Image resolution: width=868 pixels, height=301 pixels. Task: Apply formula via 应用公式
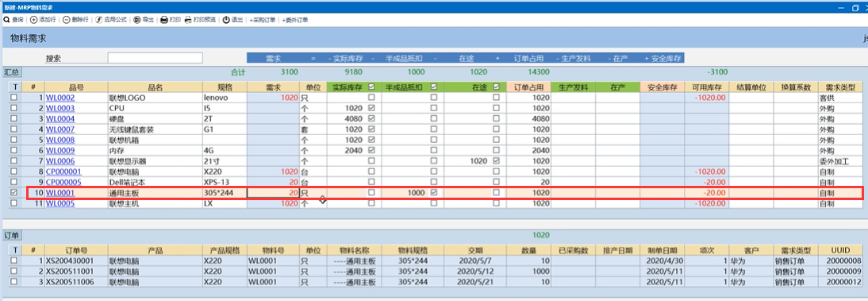click(x=111, y=20)
